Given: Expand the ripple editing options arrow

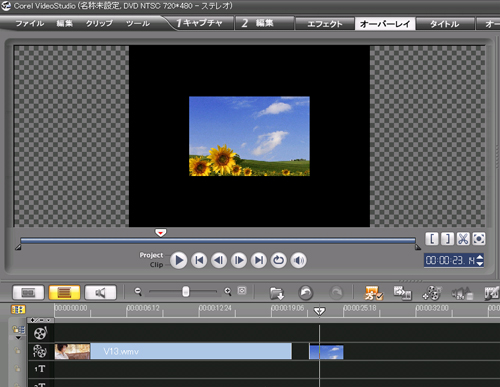Looking at the screenshot, I should pyautogui.click(x=18, y=338).
